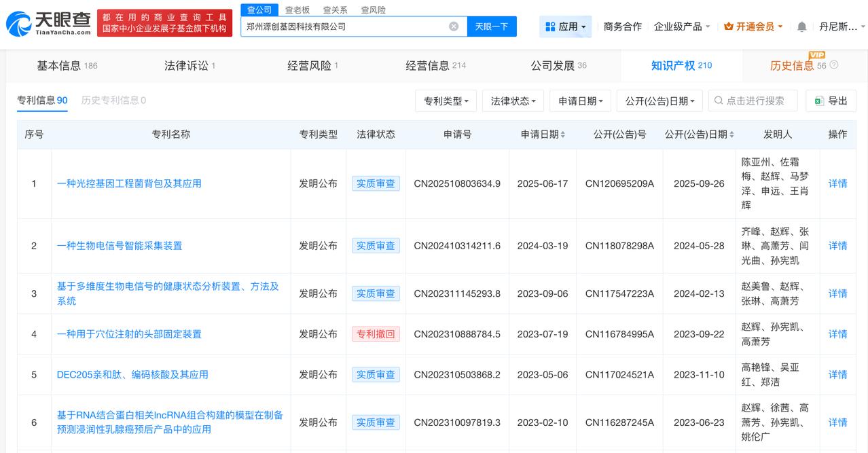The image size is (868, 453).
Task: Open the 申请日期 filter dropdown
Action: (580, 101)
